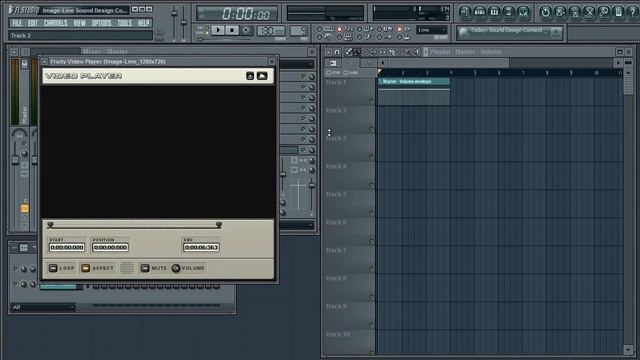Click the small square icon beside Video Player folder
The image size is (640, 360).
[250, 76]
